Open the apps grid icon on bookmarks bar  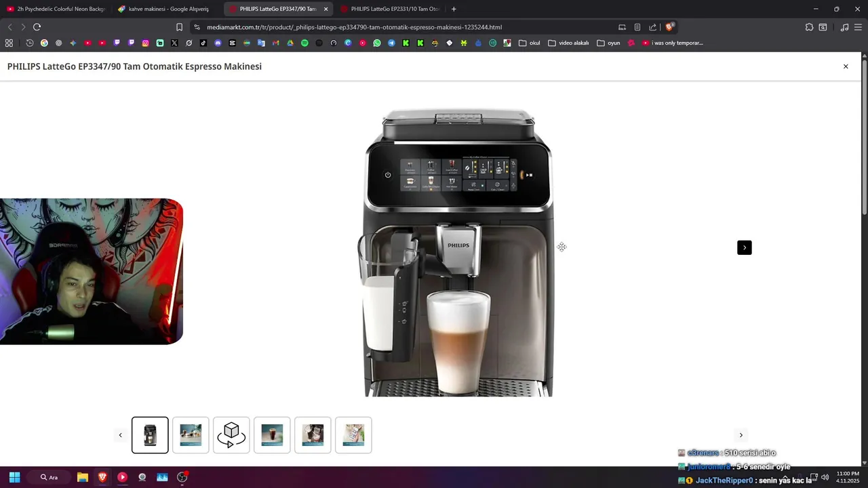pyautogui.click(x=9, y=43)
